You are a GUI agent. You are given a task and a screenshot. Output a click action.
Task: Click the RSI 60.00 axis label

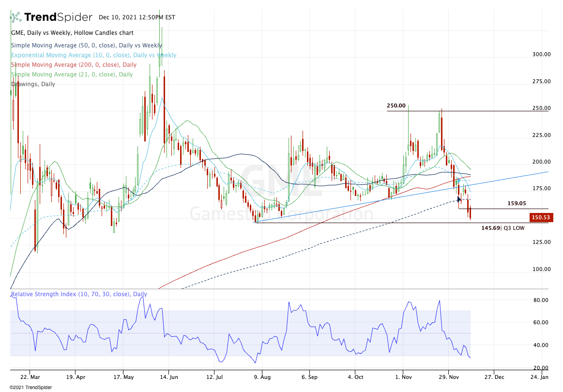(x=541, y=322)
